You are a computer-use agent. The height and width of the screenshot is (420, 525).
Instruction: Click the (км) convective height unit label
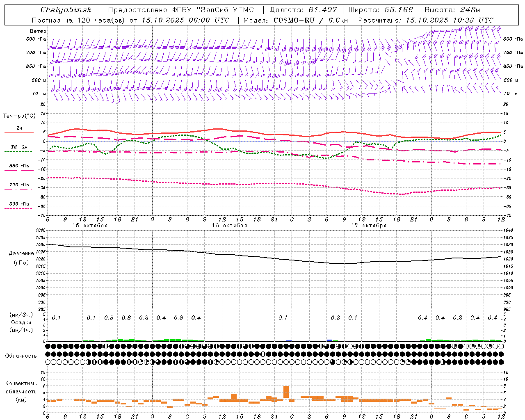pos(21,399)
